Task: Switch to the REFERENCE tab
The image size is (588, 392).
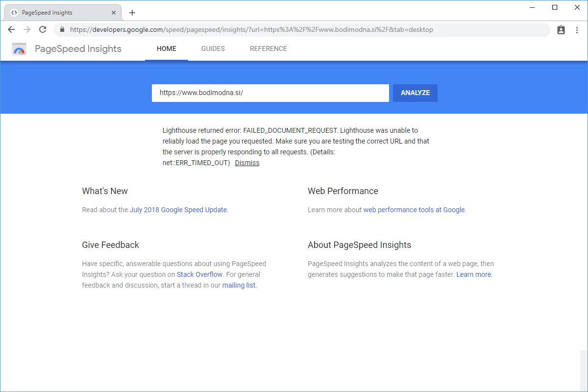Action: (268, 49)
